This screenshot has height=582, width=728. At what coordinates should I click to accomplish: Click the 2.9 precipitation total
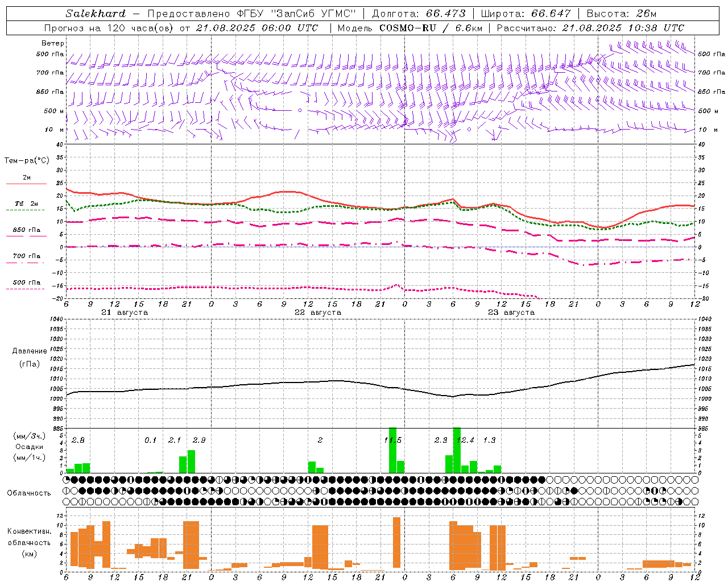(199, 440)
